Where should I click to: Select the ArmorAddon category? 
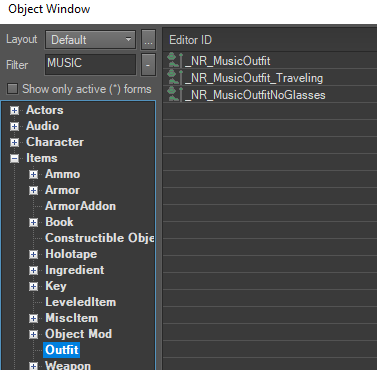[x=81, y=206]
